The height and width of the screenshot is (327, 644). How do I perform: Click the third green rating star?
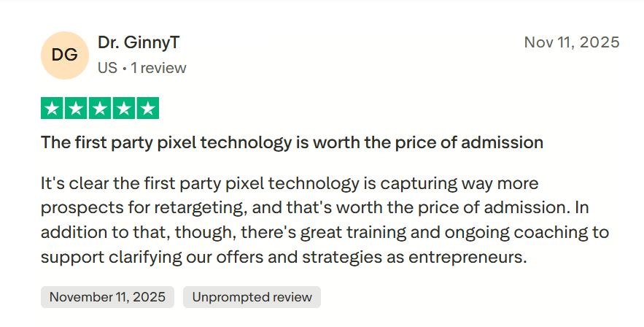[x=100, y=109]
